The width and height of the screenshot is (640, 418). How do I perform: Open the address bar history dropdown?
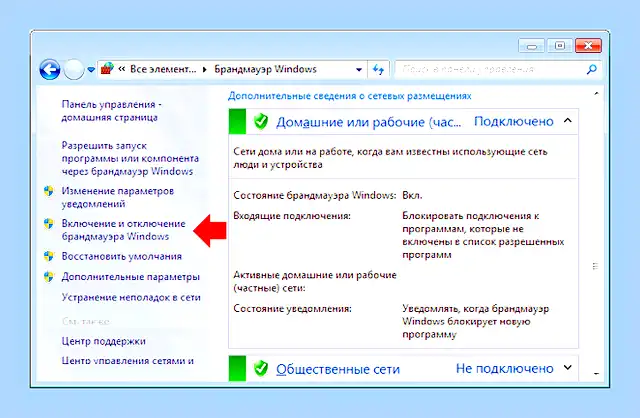(x=359, y=69)
